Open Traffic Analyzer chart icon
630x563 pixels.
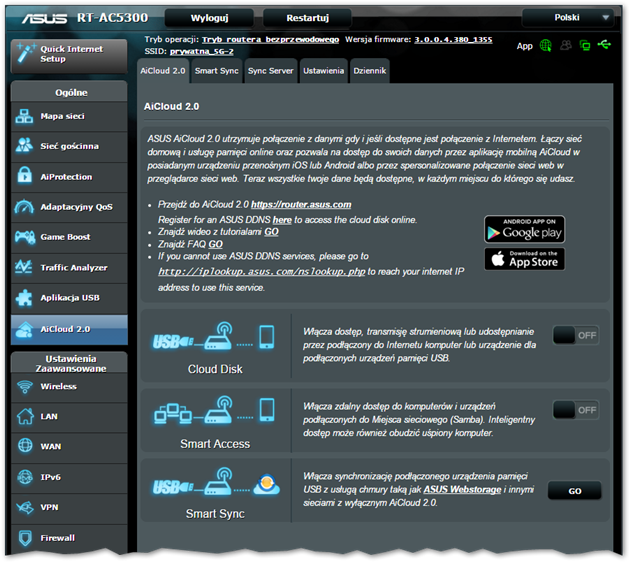[x=24, y=267]
